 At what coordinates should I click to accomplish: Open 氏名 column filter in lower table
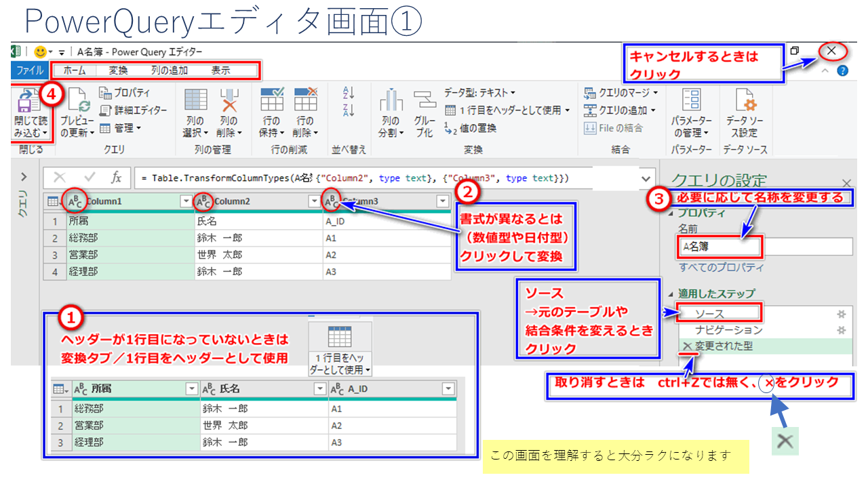[x=320, y=388]
